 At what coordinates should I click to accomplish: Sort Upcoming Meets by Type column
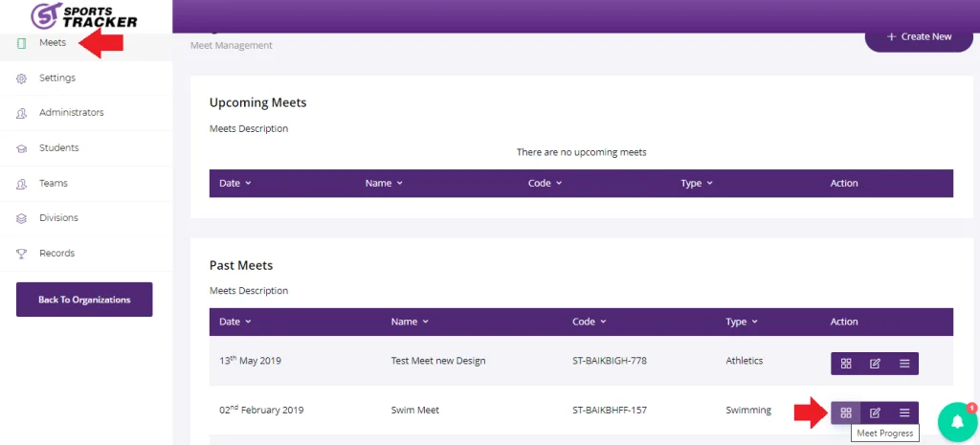697,183
